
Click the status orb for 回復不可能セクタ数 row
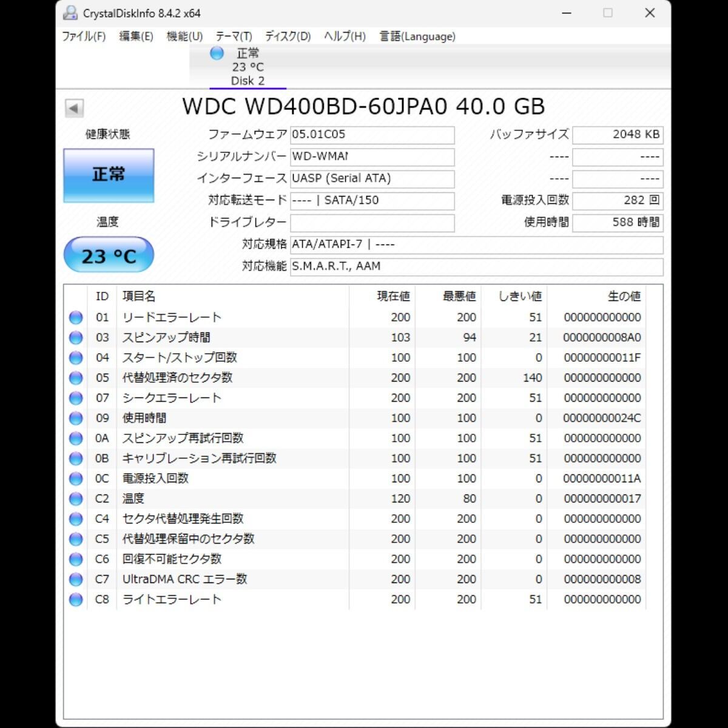point(76,559)
